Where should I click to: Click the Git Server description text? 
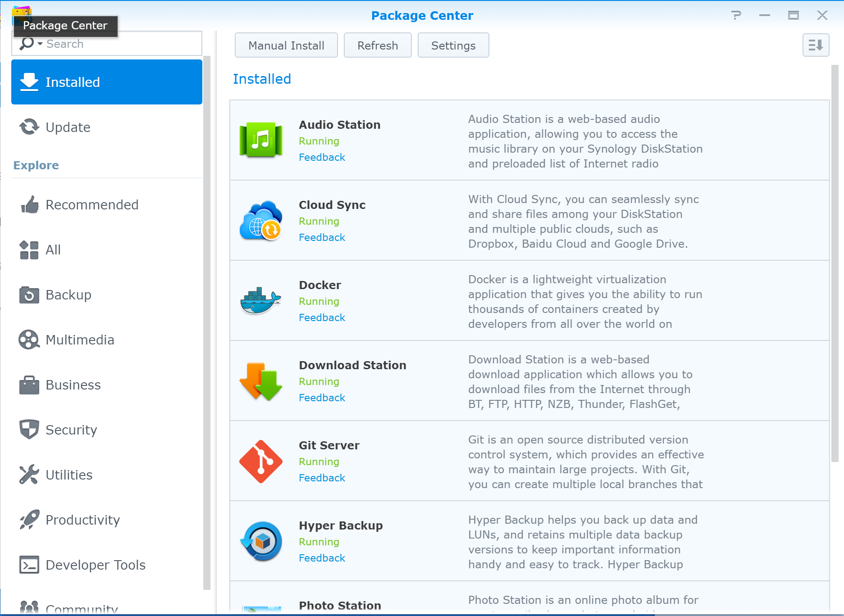[586, 462]
